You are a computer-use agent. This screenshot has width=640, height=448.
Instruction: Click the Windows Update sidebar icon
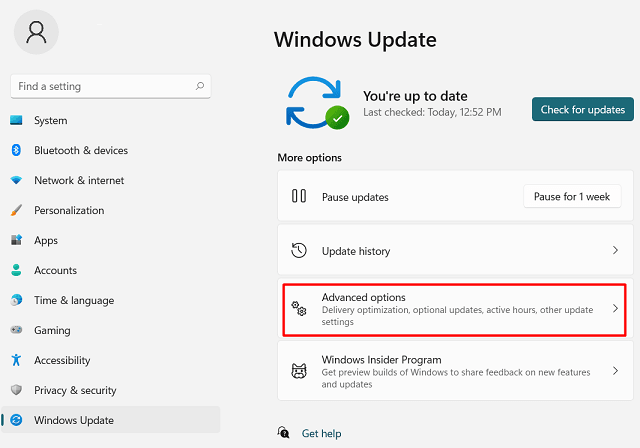(x=16, y=420)
